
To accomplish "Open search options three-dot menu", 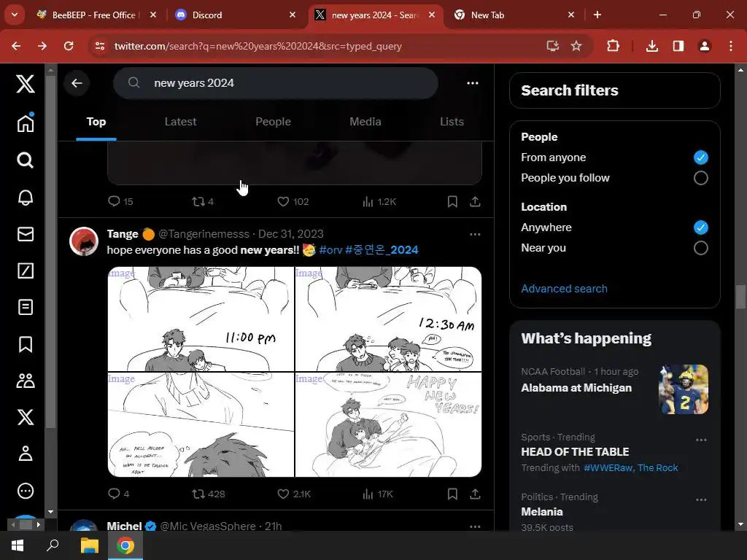I will coord(472,83).
